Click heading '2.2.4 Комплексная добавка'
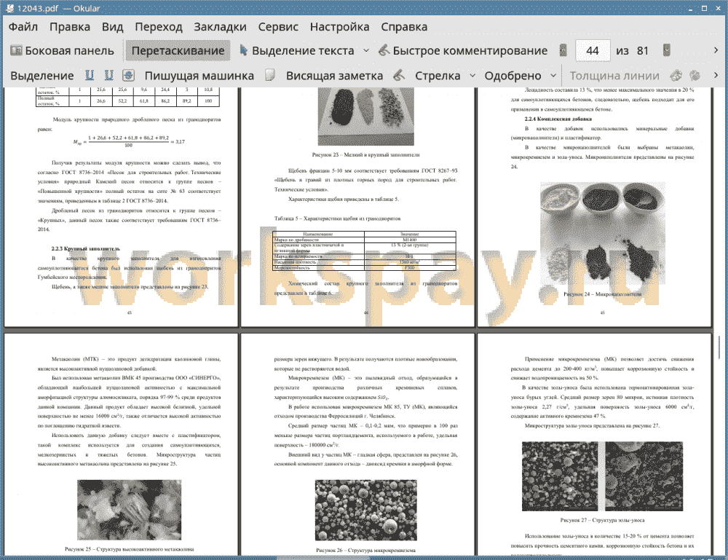The height and width of the screenshot is (560, 728). pyautogui.click(x=558, y=119)
